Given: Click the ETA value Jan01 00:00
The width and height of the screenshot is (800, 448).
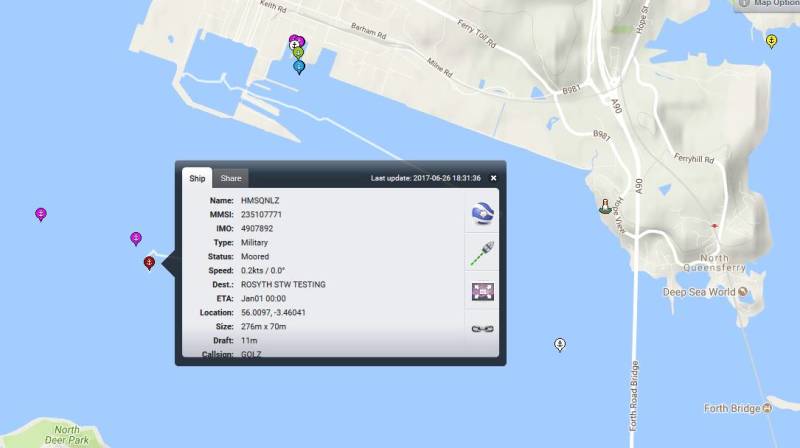Looking at the screenshot, I should pyautogui.click(x=263, y=298).
